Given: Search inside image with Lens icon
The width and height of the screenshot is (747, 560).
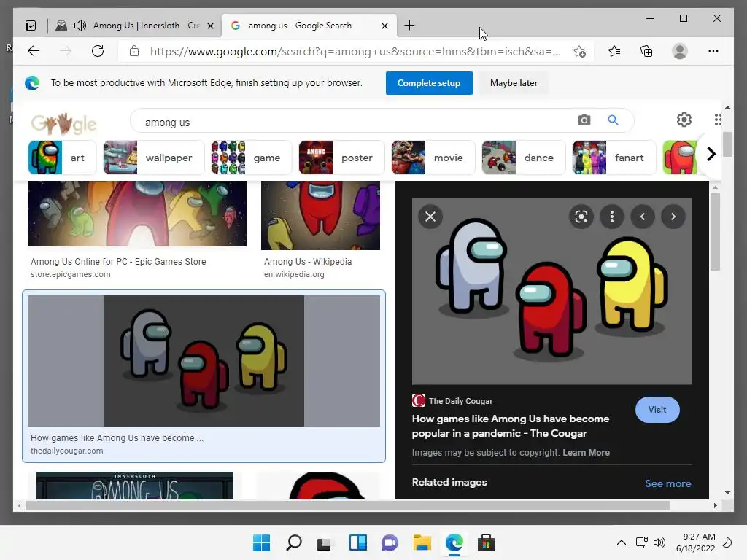Looking at the screenshot, I should click(x=581, y=217).
